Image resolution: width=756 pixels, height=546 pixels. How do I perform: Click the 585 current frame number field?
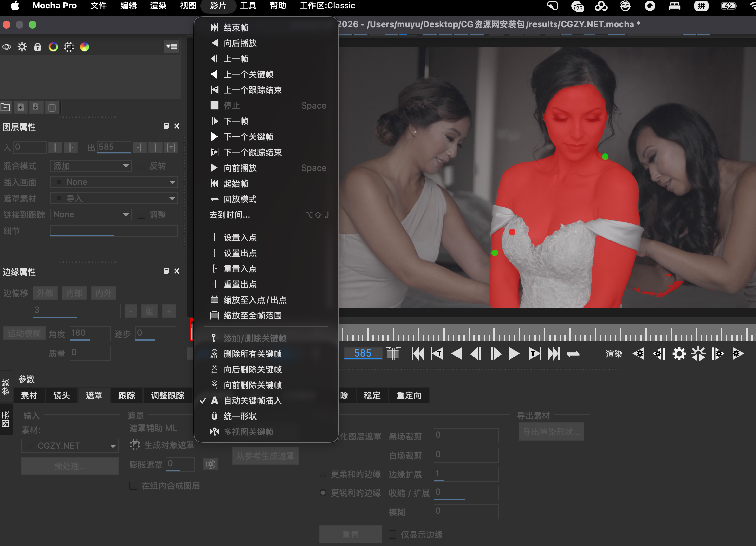click(x=362, y=353)
